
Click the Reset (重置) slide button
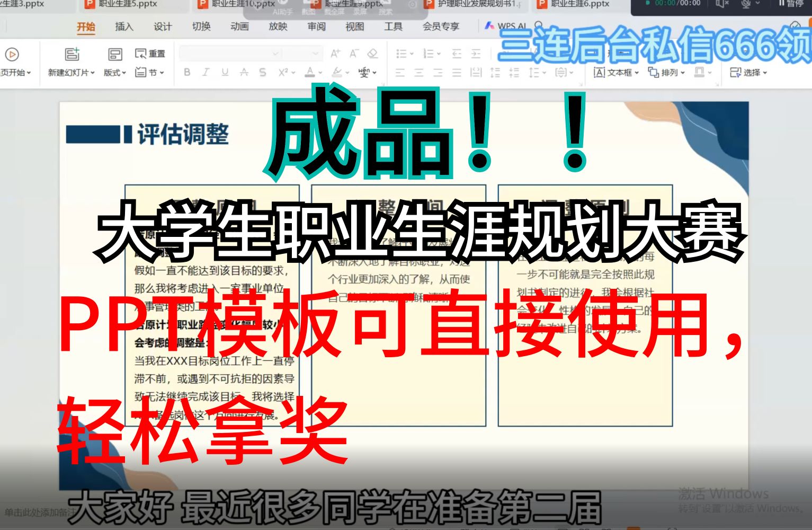(x=150, y=54)
